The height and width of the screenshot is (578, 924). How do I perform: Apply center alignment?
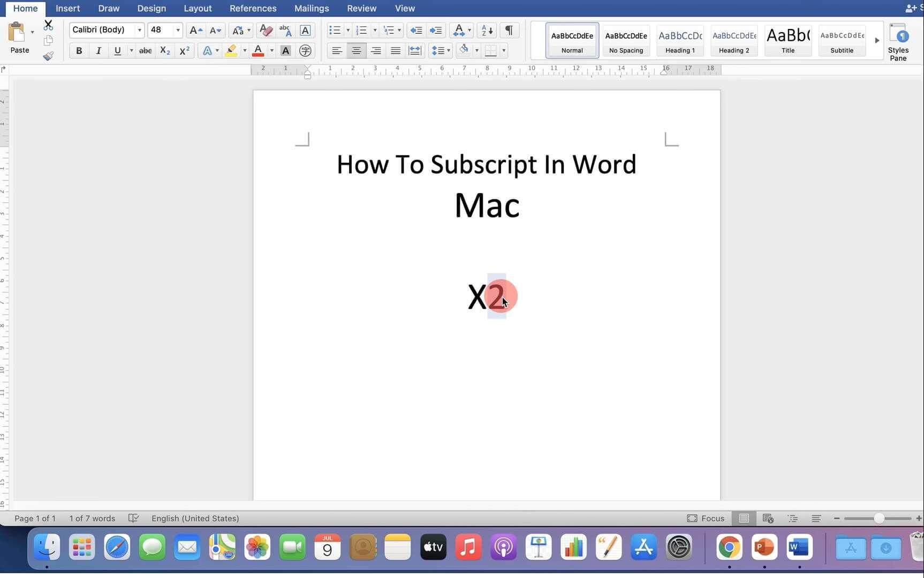pos(356,50)
